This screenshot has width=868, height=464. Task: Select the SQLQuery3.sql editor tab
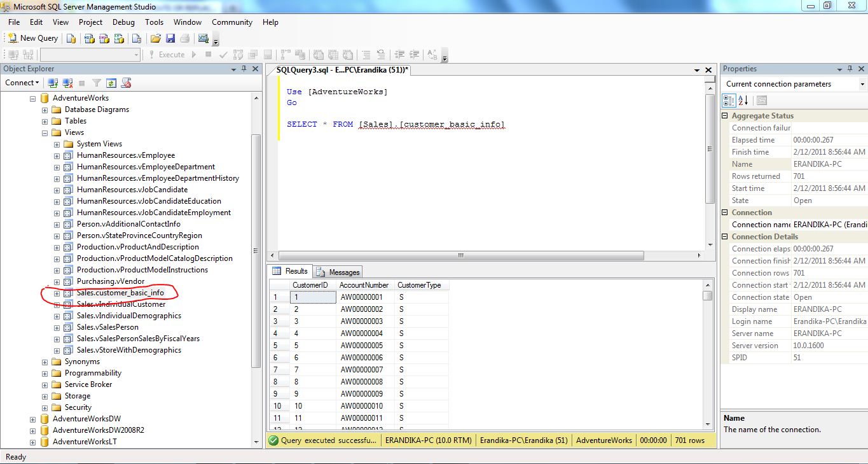tap(343, 69)
